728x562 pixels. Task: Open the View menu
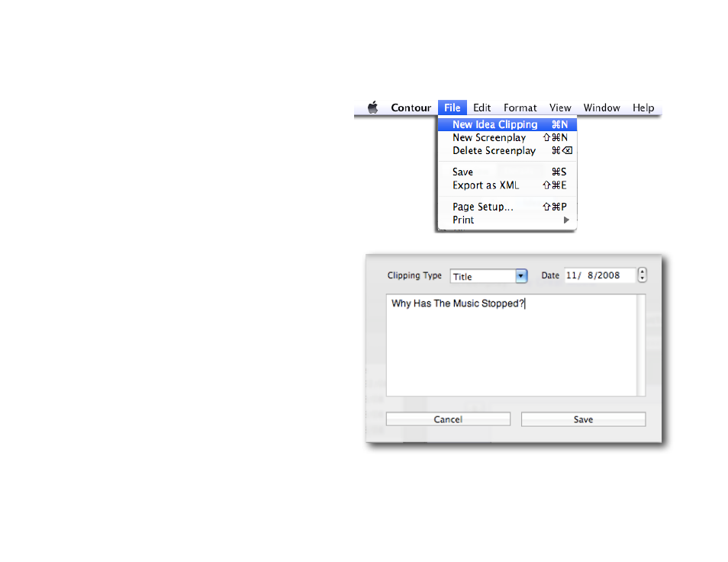(560, 108)
